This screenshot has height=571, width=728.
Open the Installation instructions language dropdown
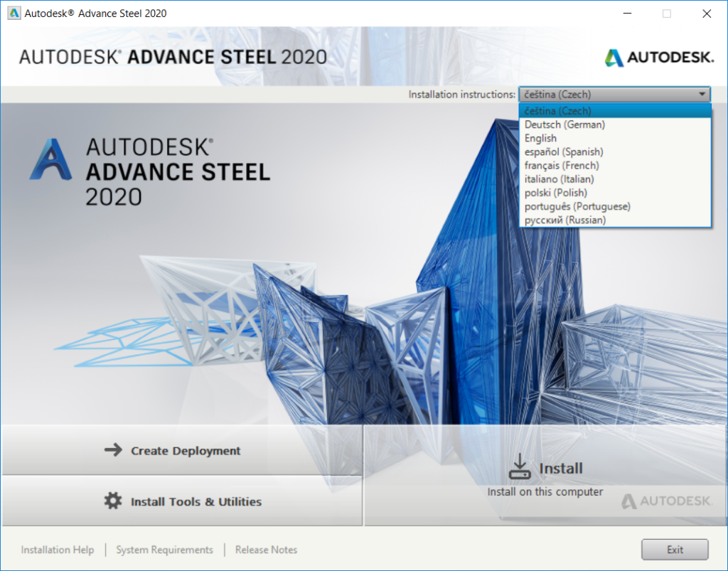(x=702, y=94)
